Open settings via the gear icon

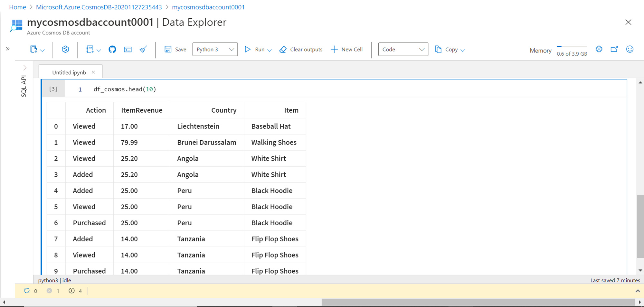(599, 49)
